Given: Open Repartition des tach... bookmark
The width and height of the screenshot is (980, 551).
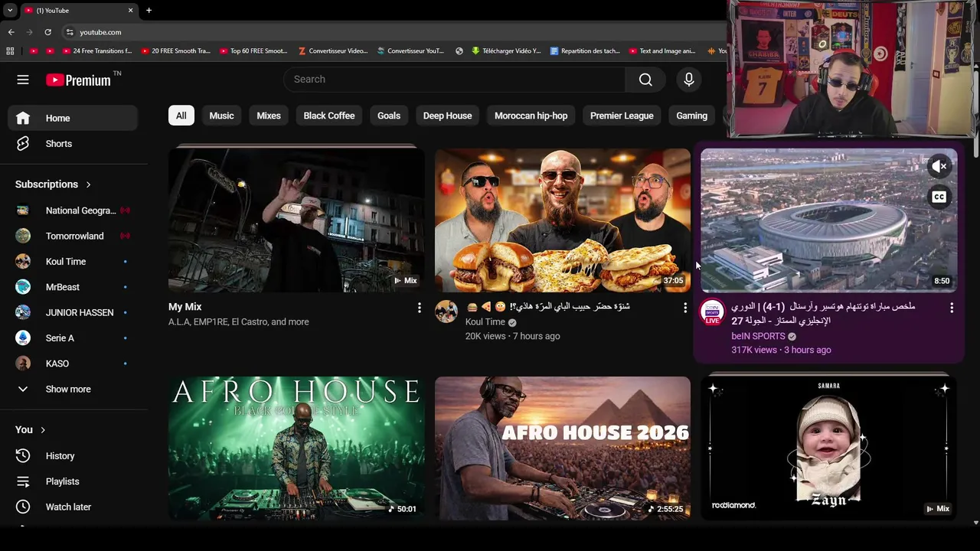Looking at the screenshot, I should click(x=585, y=51).
